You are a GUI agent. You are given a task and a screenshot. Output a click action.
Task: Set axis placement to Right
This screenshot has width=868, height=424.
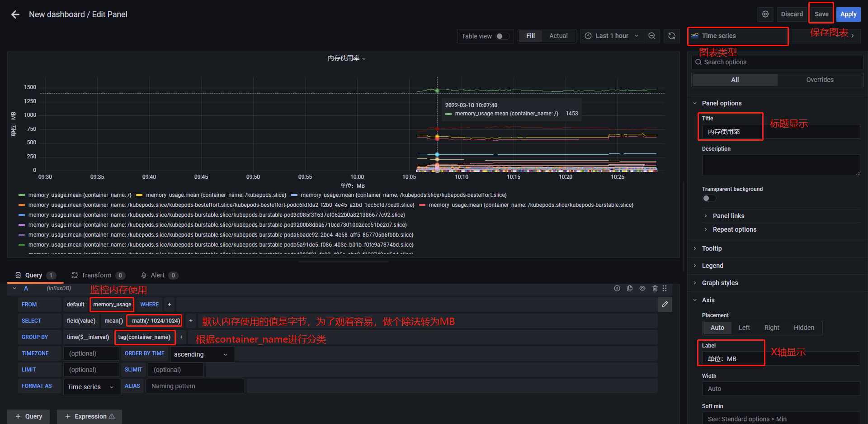coord(771,328)
